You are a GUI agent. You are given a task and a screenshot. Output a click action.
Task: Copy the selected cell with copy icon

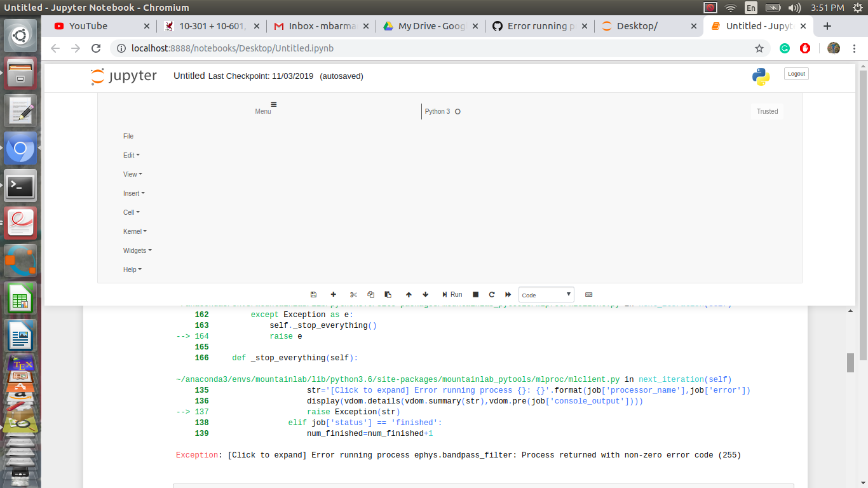tap(370, 294)
